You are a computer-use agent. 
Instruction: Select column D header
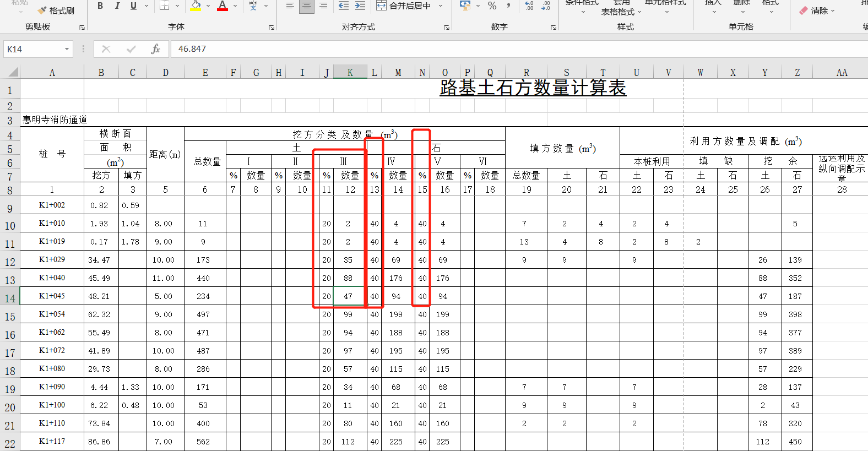click(x=165, y=72)
